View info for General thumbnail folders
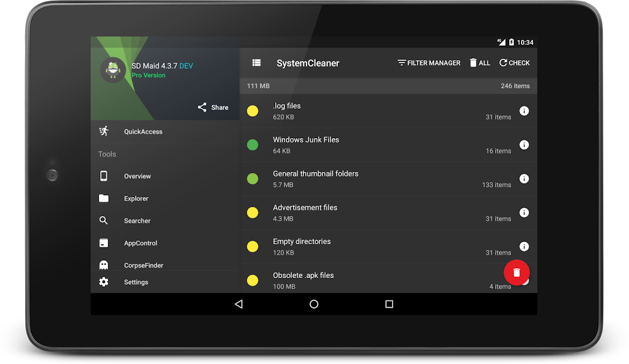 [x=524, y=179]
